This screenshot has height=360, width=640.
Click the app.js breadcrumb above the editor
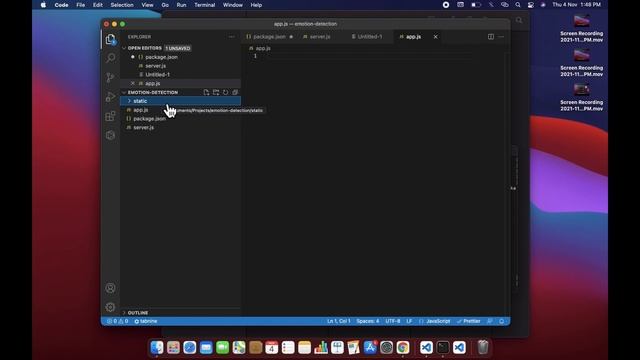click(262, 48)
